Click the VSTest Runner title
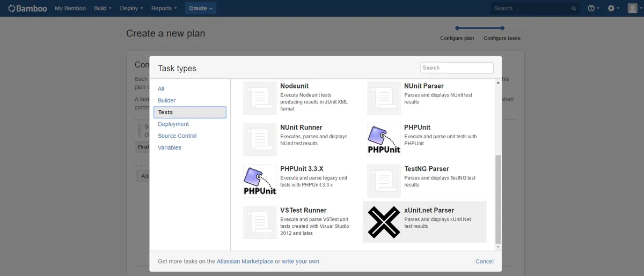This screenshot has width=644, height=276. [303, 210]
